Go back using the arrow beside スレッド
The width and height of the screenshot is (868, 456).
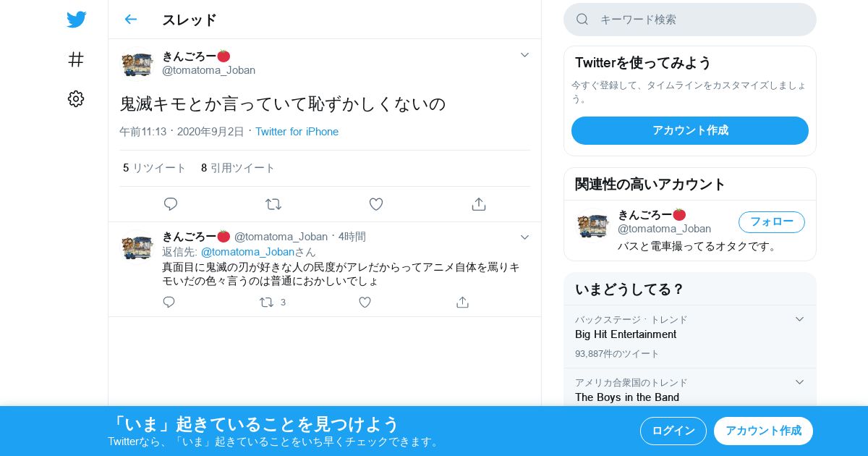130,20
